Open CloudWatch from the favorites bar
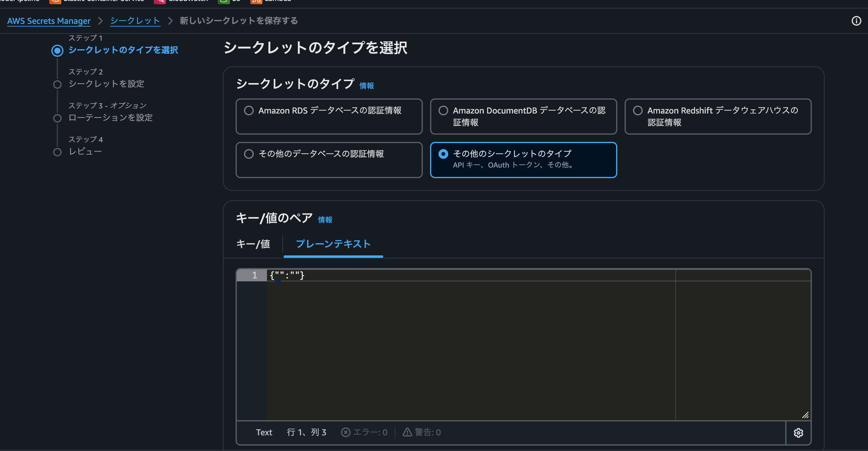The width and height of the screenshot is (868, 451). (159, 1)
